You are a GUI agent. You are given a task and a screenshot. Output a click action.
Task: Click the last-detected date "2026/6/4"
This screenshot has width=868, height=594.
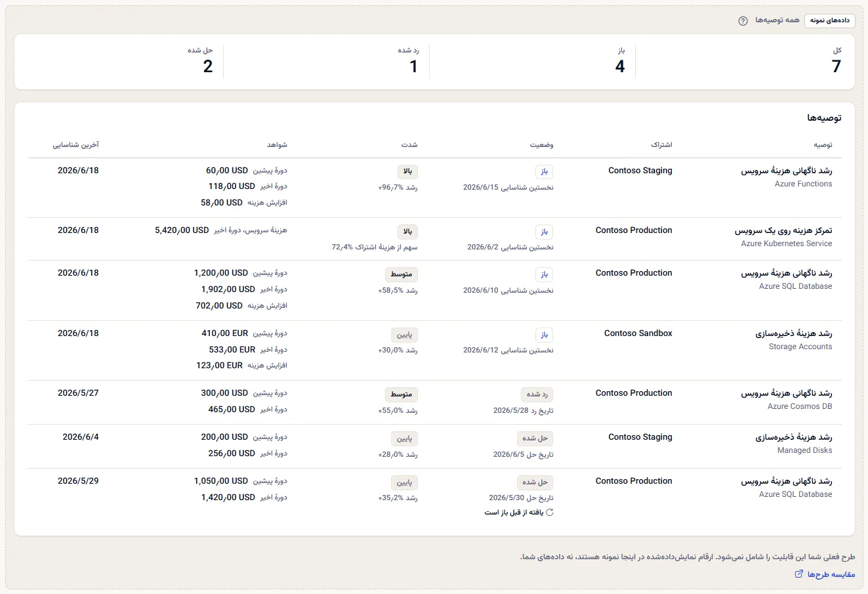[81, 437]
